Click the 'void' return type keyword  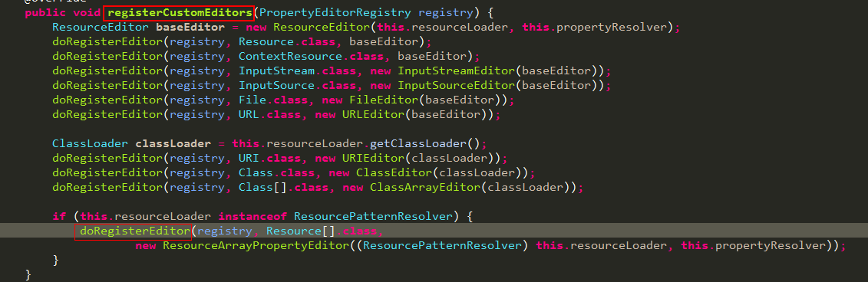87,13
